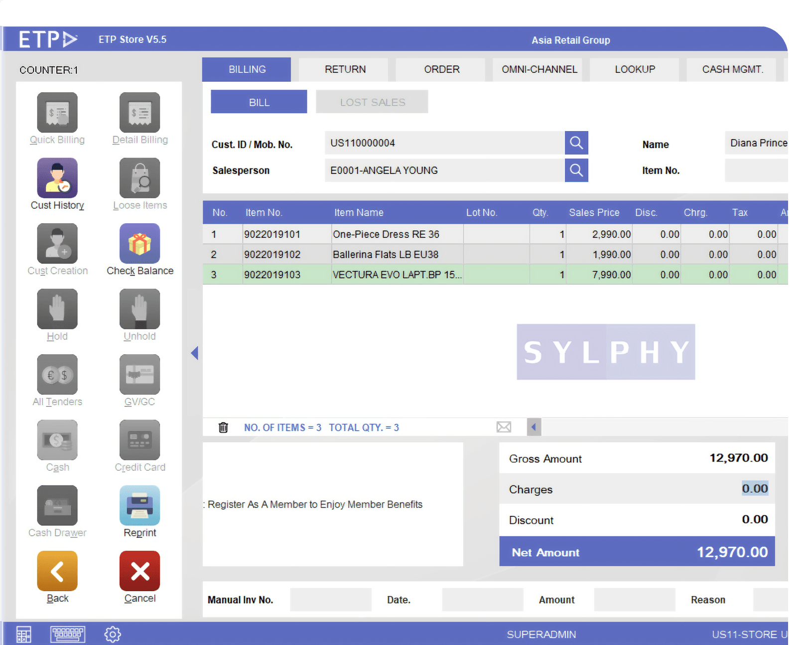Screen dimensions: 812x645
Task: Collapse the left sidebar with the arrow
Action: [195, 353]
